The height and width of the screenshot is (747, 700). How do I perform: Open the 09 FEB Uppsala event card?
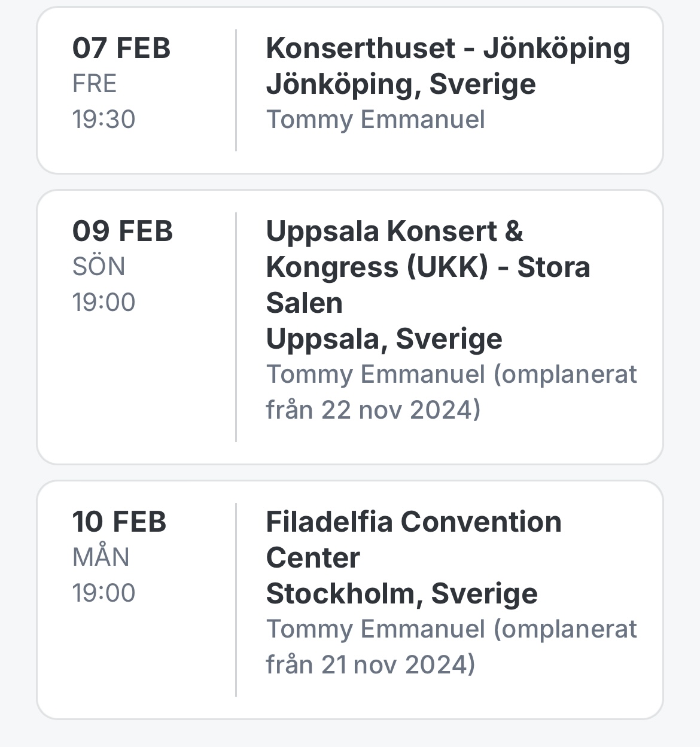point(350,327)
